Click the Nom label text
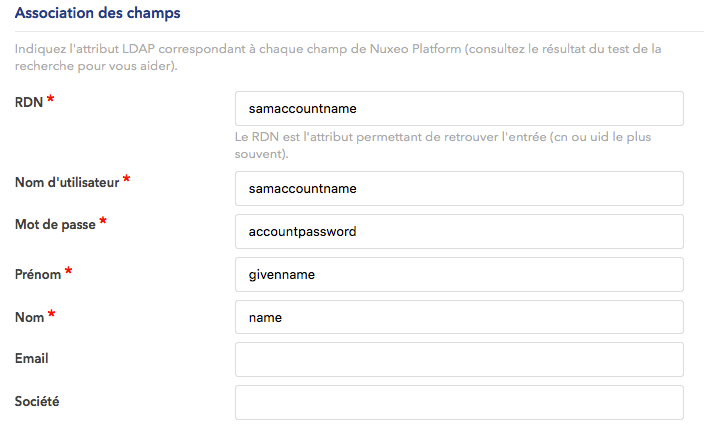The height and width of the screenshot is (435, 710). point(29,316)
